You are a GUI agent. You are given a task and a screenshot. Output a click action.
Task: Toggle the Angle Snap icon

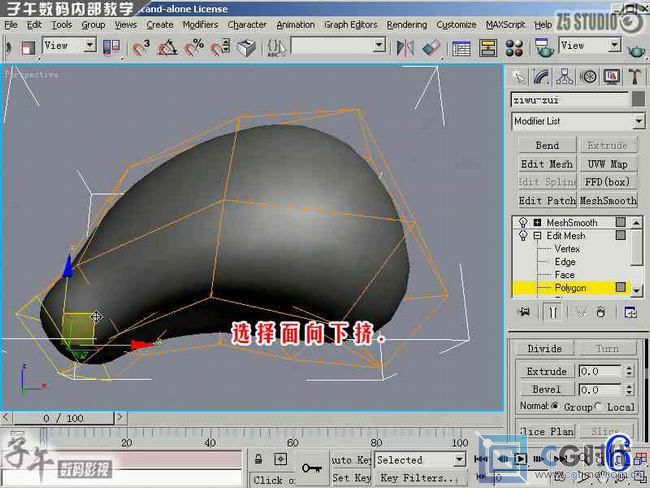point(167,48)
